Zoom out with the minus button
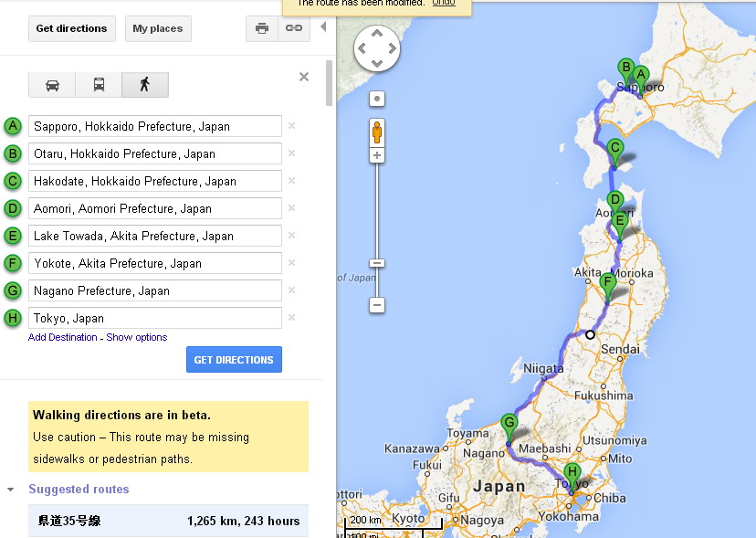 (377, 305)
